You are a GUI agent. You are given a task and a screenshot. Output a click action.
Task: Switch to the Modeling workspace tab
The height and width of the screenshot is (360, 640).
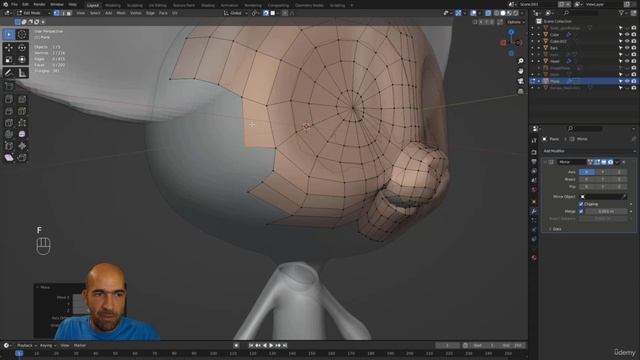coord(113,5)
